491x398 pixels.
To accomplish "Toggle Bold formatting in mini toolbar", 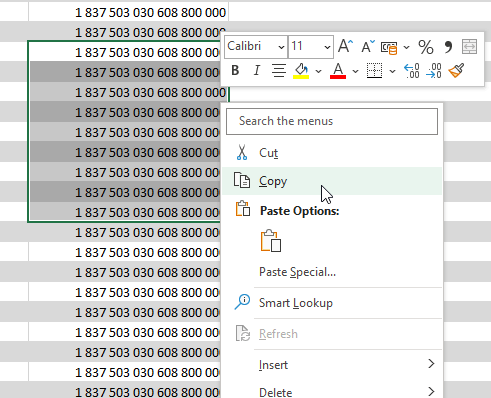I will click(x=235, y=70).
